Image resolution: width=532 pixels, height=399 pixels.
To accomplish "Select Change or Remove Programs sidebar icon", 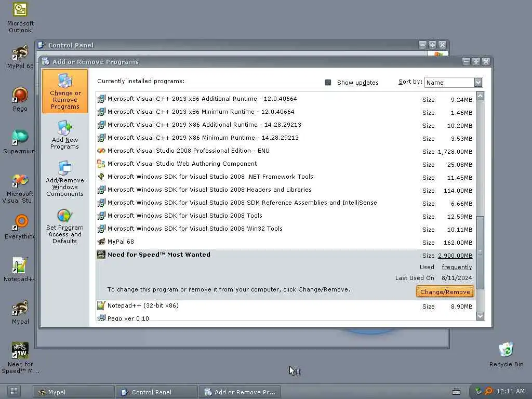I will tap(65, 91).
